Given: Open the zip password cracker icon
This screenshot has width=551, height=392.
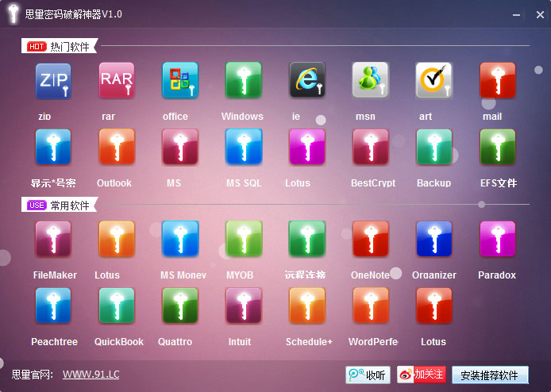Looking at the screenshot, I should [53, 81].
